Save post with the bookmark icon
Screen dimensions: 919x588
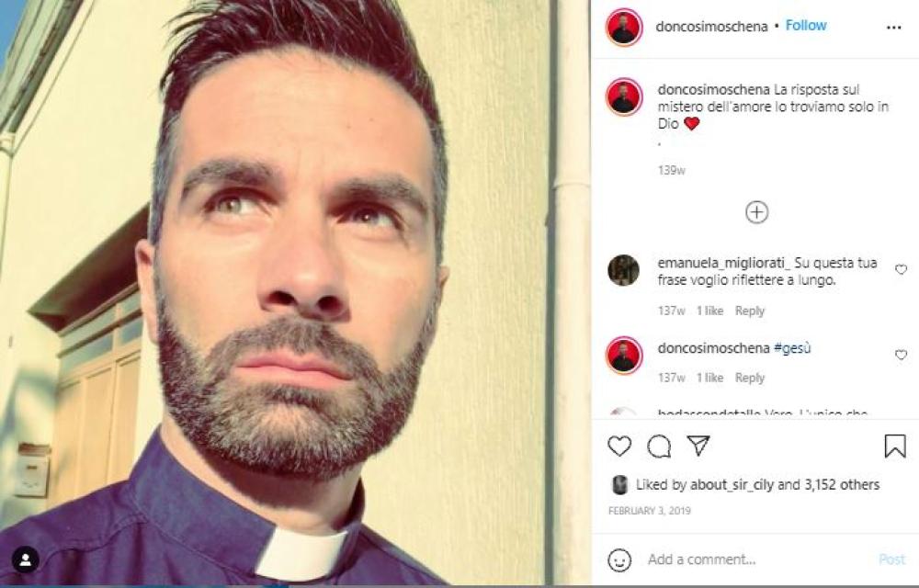[x=895, y=447]
